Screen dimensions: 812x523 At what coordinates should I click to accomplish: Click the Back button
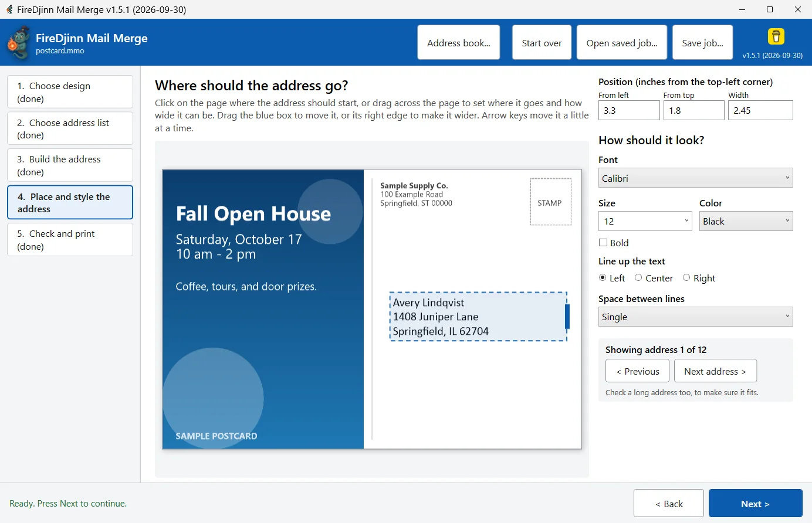pyautogui.click(x=669, y=504)
